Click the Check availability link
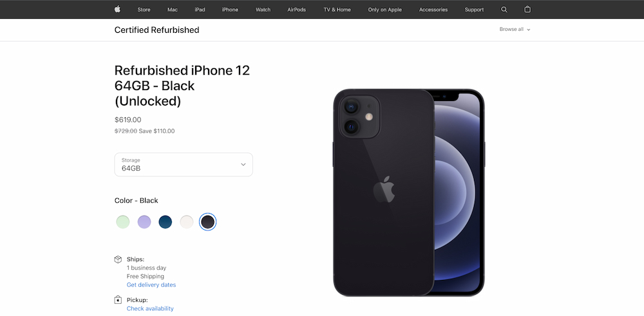Viewport: 644px width, 316px height. click(x=150, y=309)
